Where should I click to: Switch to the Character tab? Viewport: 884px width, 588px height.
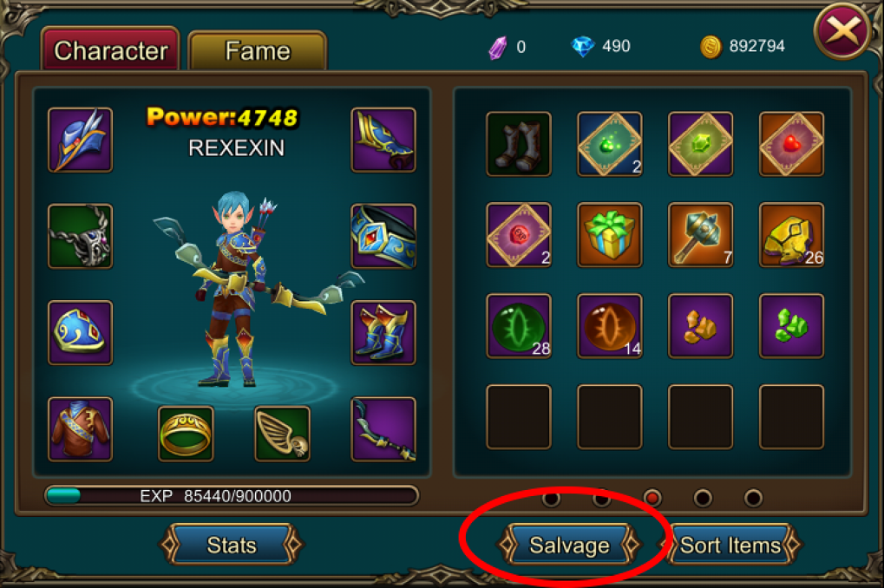[x=110, y=49]
